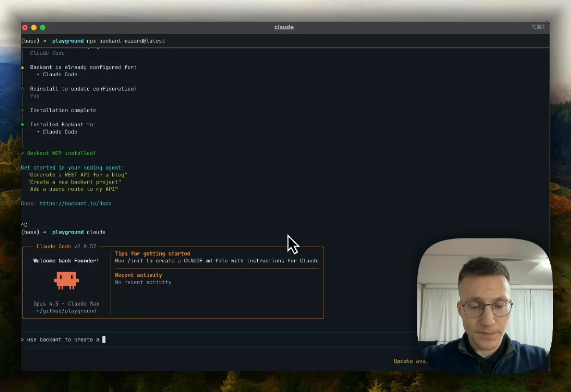571x392 pixels.
Task: Click 'Tips for getting started' heading
Action: [153, 254]
